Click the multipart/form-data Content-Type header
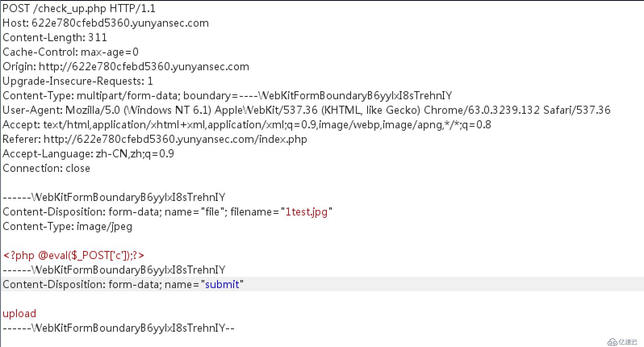 227,96
